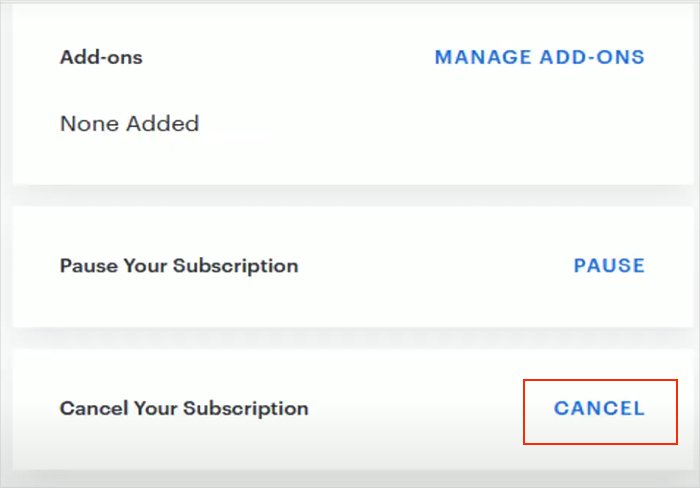Screen dimensions: 700x488
Task: Click the word None under Add-ons
Action: pos(87,124)
